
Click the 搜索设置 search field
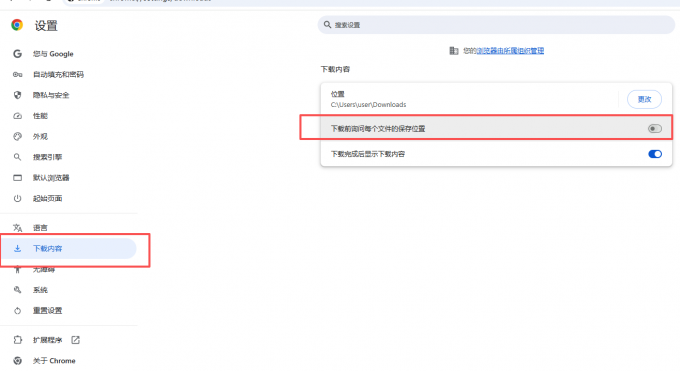click(496, 25)
